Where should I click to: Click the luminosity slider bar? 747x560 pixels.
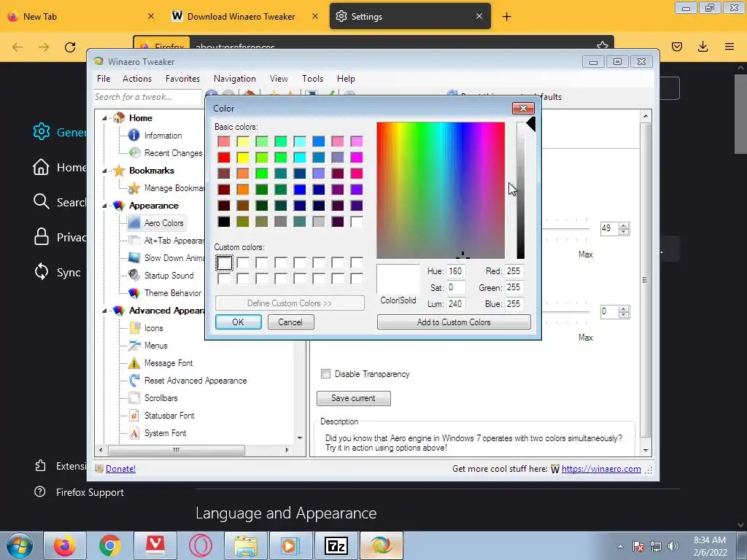click(x=520, y=190)
